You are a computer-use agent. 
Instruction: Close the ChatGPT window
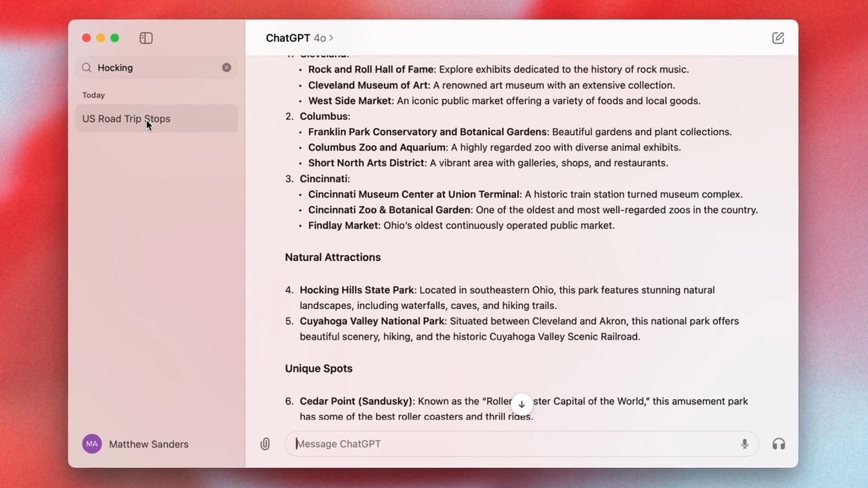coord(86,38)
